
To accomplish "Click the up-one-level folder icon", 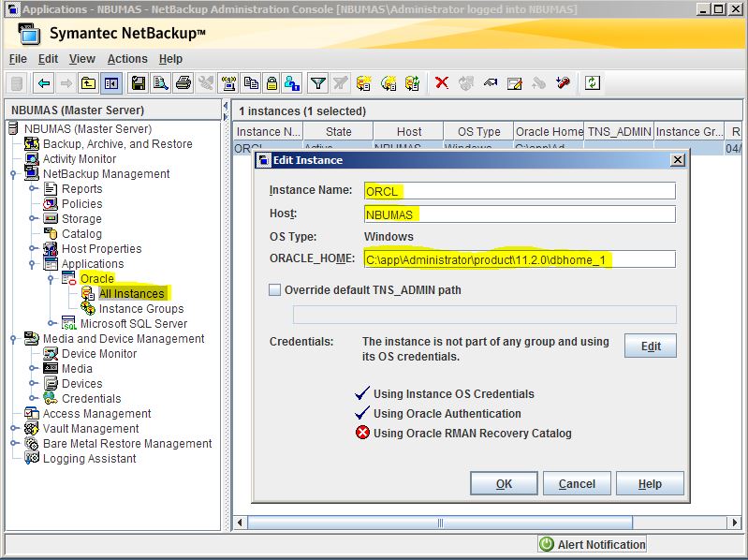I will point(88,83).
